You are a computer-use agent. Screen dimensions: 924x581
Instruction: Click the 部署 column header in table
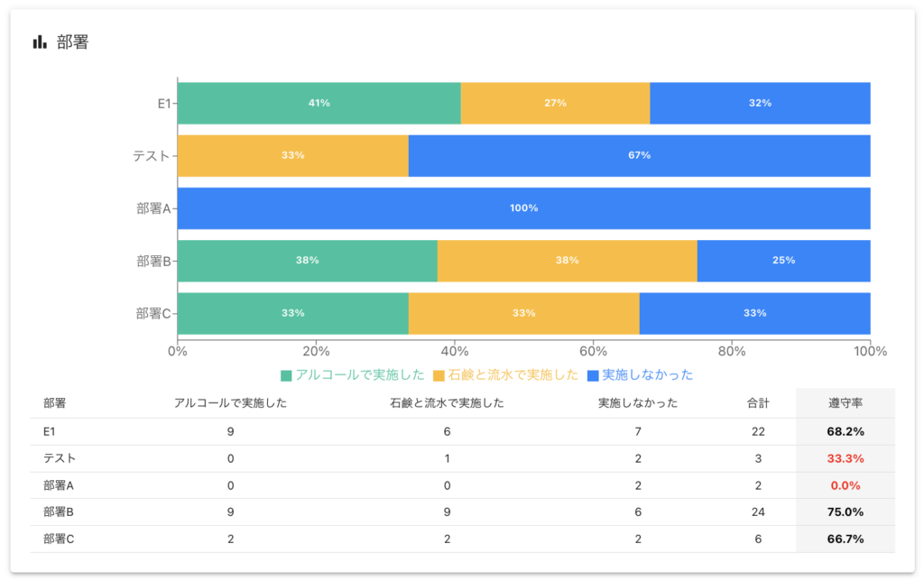pyautogui.click(x=55, y=403)
